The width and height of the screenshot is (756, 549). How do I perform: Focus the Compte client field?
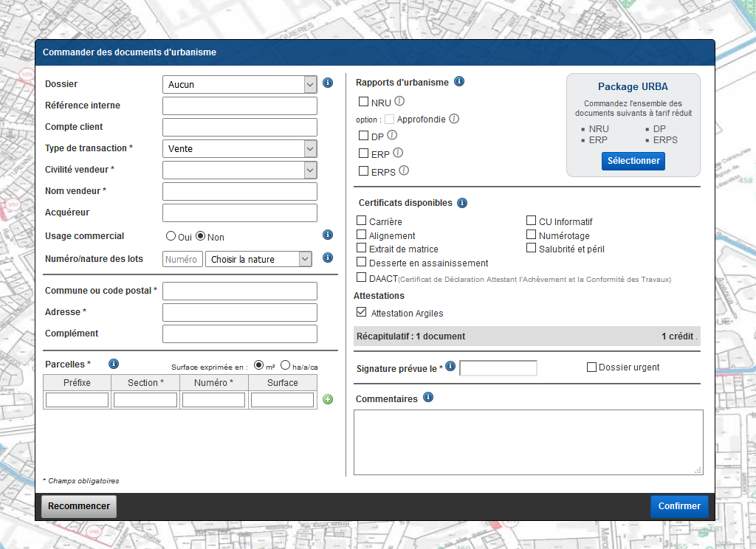pos(240,127)
